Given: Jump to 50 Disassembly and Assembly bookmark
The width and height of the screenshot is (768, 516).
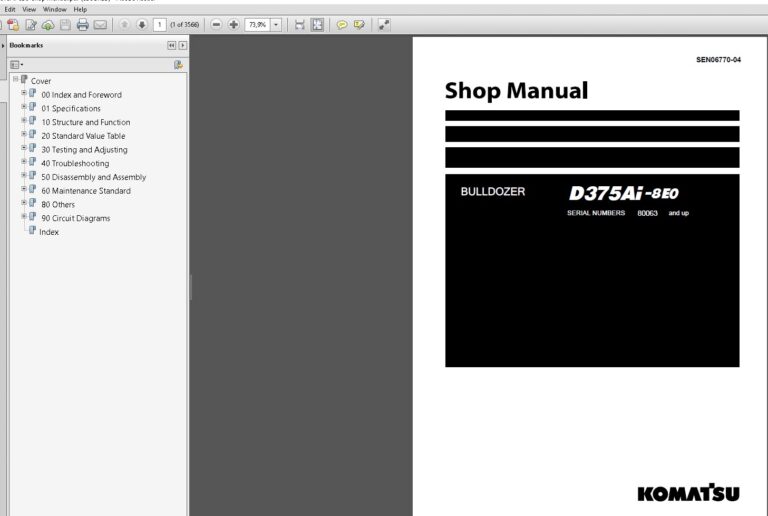Looking at the screenshot, I should click(94, 177).
